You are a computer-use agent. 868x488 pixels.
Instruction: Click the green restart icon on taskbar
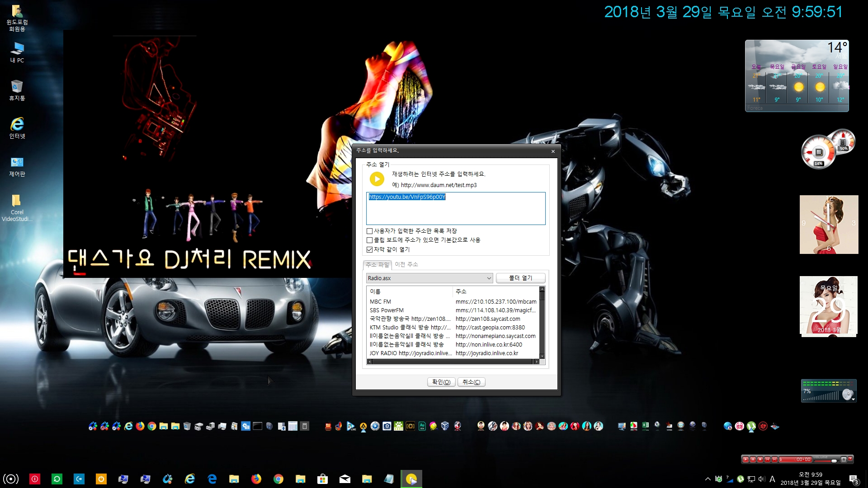pos(57,479)
